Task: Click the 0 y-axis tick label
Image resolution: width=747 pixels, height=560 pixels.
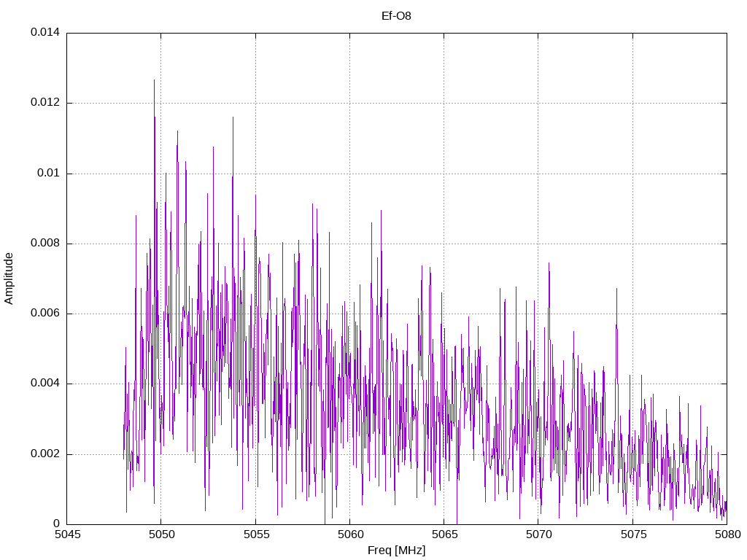Action: (x=57, y=524)
